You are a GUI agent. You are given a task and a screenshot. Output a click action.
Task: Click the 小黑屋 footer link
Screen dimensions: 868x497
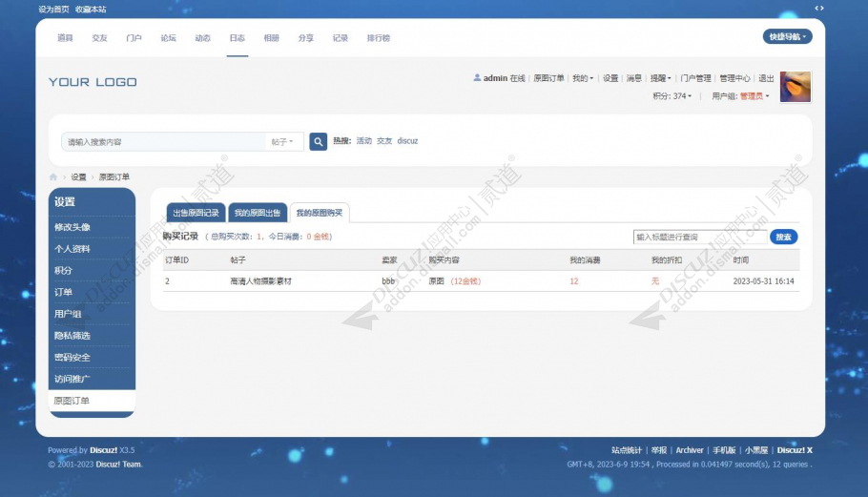(x=756, y=450)
